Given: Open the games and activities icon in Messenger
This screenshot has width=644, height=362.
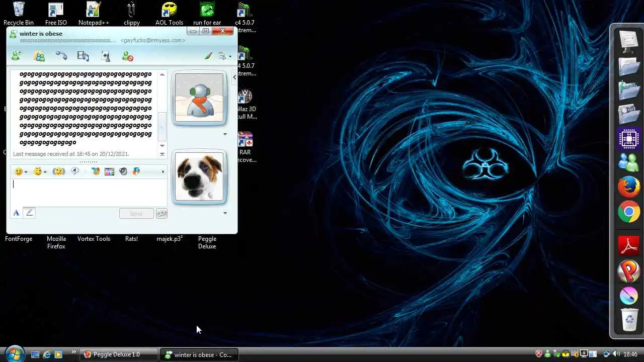Looking at the screenshot, I should click(106, 56).
